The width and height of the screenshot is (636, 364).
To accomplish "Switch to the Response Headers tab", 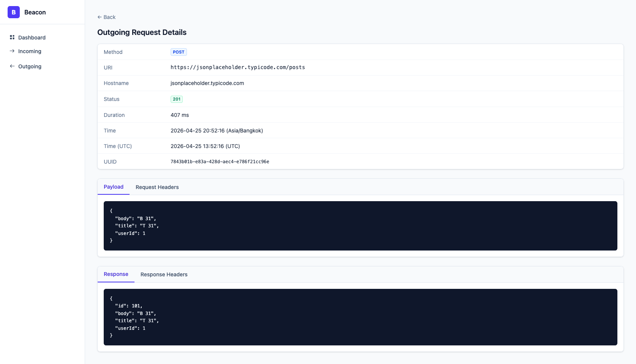I will click(164, 274).
